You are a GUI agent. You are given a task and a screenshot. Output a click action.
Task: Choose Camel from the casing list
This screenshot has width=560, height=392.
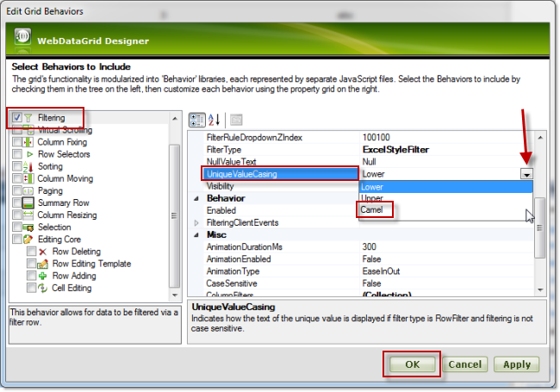pos(377,209)
